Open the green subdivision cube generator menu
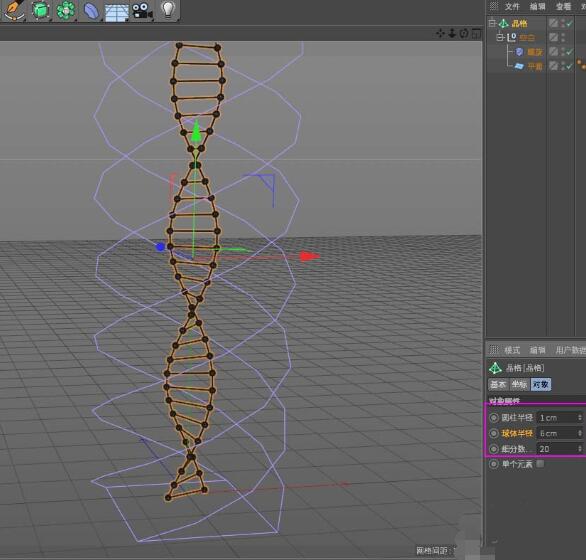This screenshot has width=586, height=560. click(x=40, y=10)
